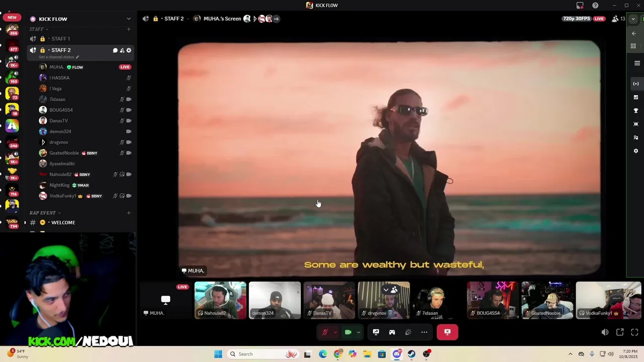Show the participant count list
Image resolution: width=644 pixels, height=362 pixels.
pos(618,19)
